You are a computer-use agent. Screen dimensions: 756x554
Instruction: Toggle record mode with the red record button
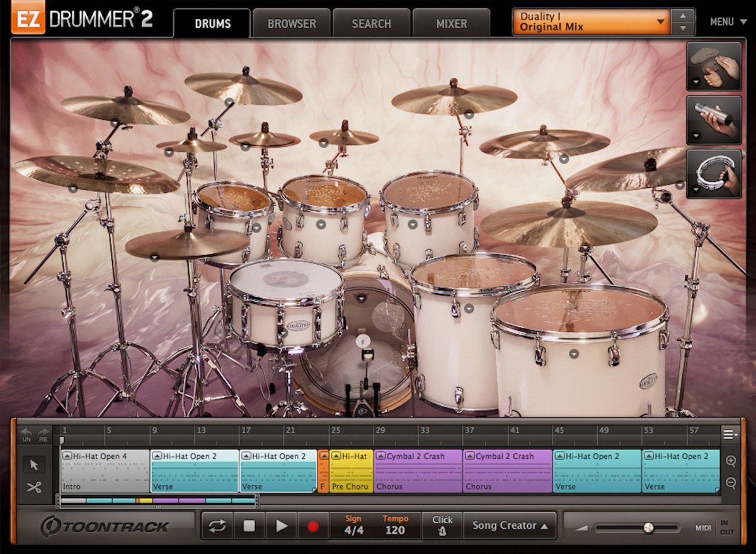tap(313, 525)
